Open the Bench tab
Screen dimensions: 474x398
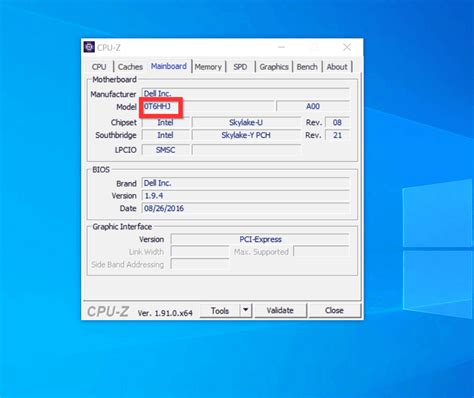(307, 67)
